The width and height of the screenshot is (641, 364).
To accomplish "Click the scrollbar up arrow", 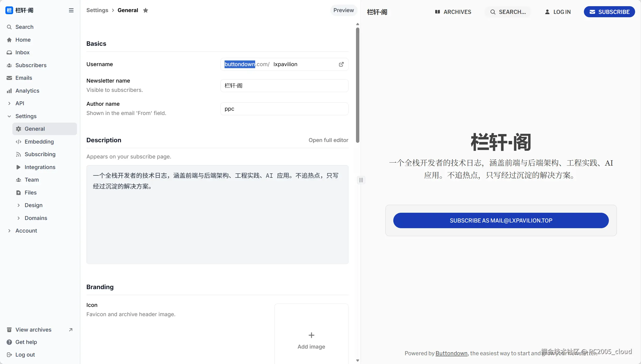I will [x=358, y=24].
